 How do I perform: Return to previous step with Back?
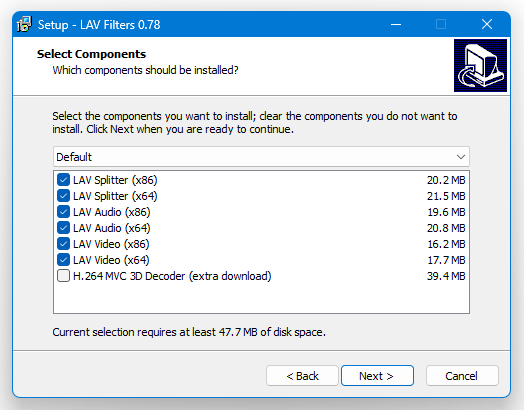click(302, 376)
